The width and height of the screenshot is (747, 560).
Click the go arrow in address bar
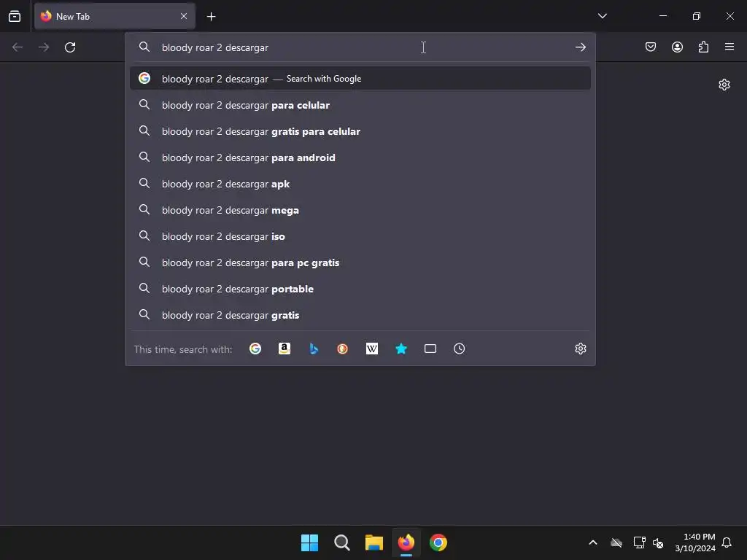pos(580,47)
